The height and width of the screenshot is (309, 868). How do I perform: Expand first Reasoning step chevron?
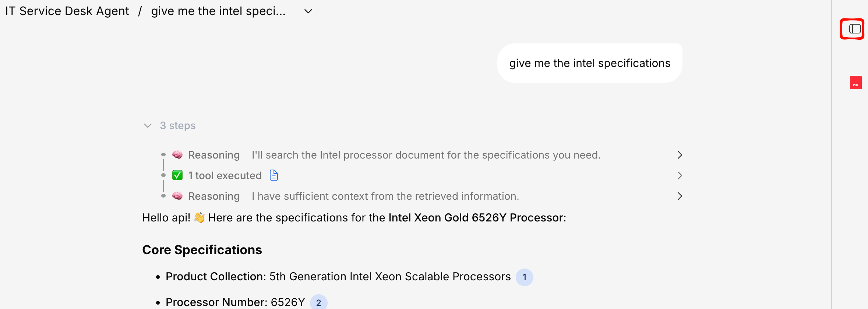click(x=680, y=155)
